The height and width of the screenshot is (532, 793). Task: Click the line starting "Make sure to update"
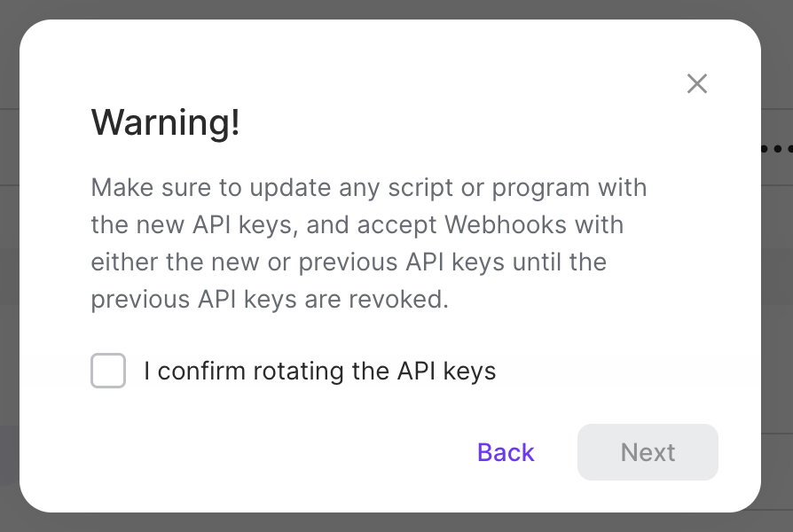[368, 188]
